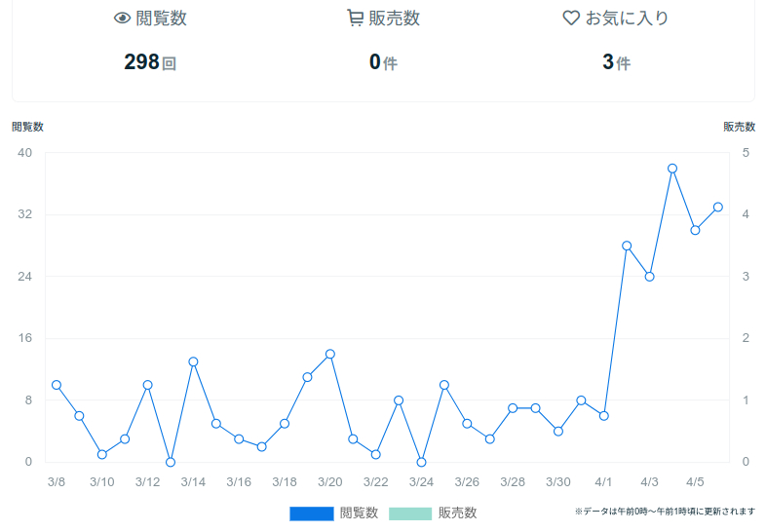
Task: Click the shopping cart icon beside 販売数
Action: click(355, 19)
